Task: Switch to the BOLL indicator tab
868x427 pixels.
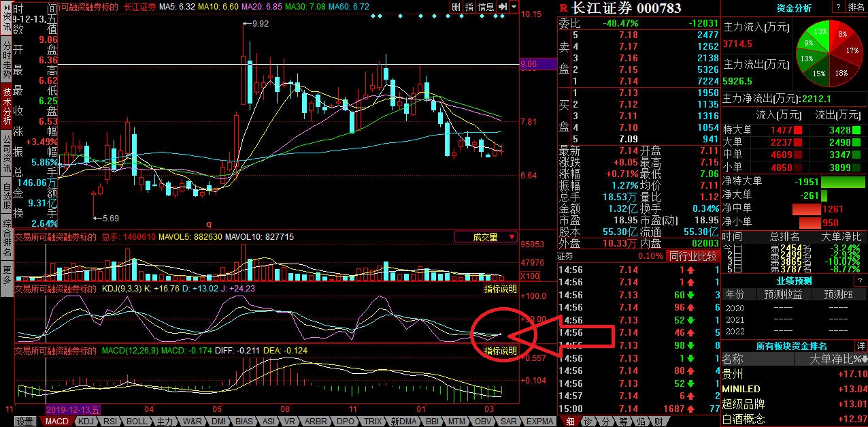Action: tap(137, 422)
